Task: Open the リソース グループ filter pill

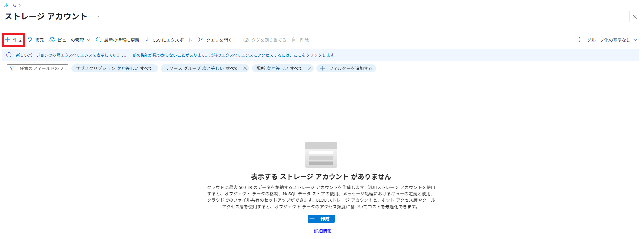Action: pos(201,68)
